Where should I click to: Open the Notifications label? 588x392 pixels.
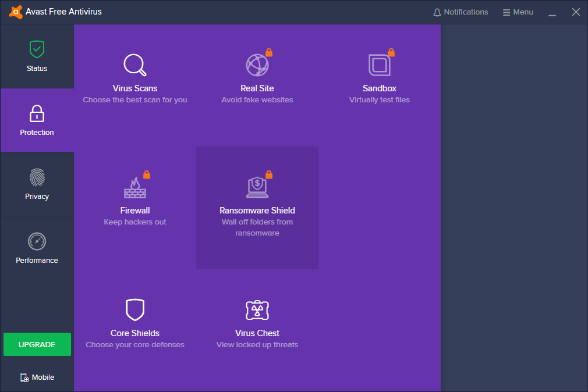[466, 12]
